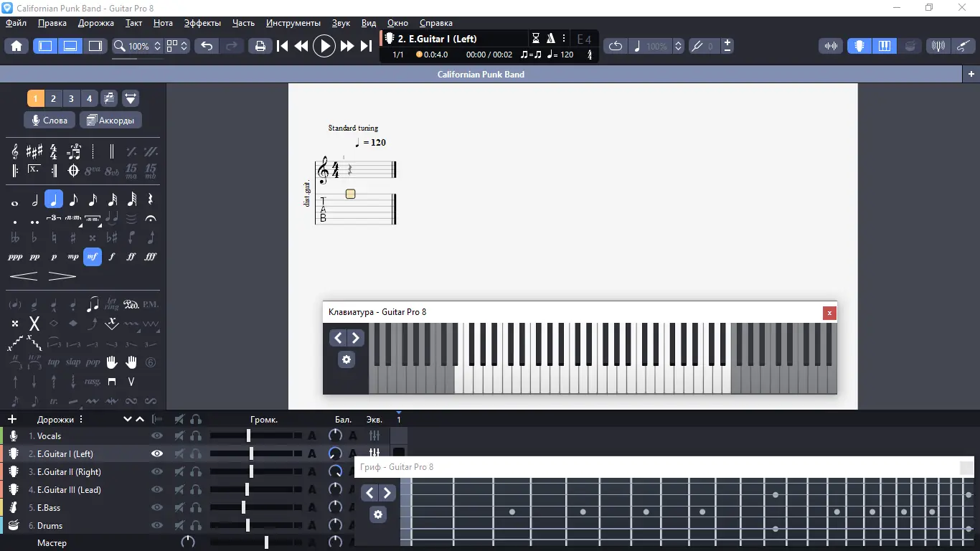Toggle the fretboard view button
Viewport: 980px width, 551px height.
coord(859,46)
